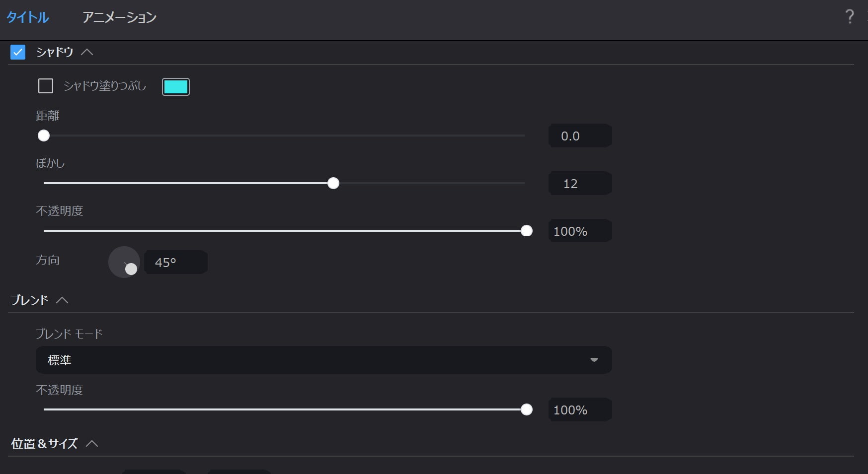Switch to the タイトル tab
Screen dimensions: 868x474
(27, 17)
